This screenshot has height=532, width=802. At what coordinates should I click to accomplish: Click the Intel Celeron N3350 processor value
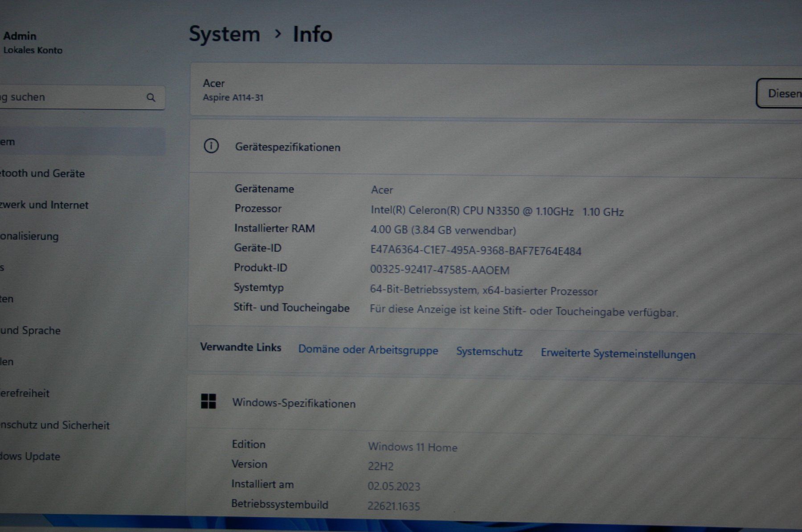(x=497, y=211)
